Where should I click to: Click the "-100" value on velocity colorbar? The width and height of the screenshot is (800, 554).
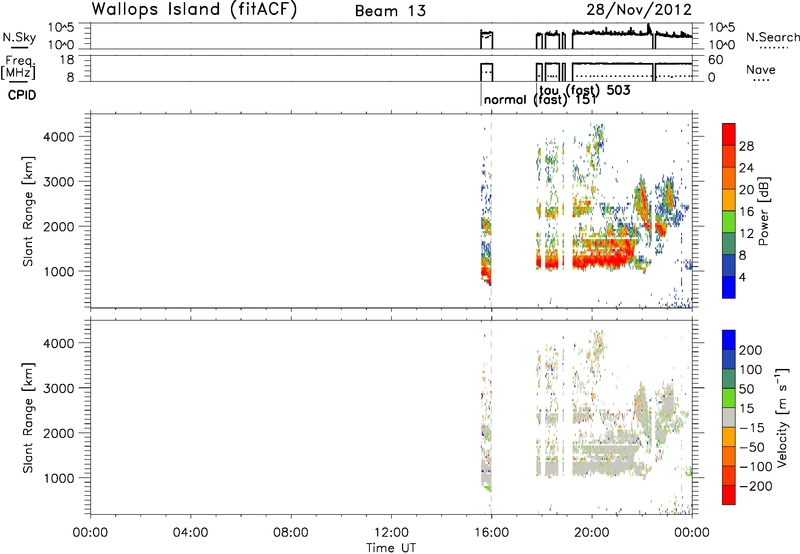click(x=755, y=467)
